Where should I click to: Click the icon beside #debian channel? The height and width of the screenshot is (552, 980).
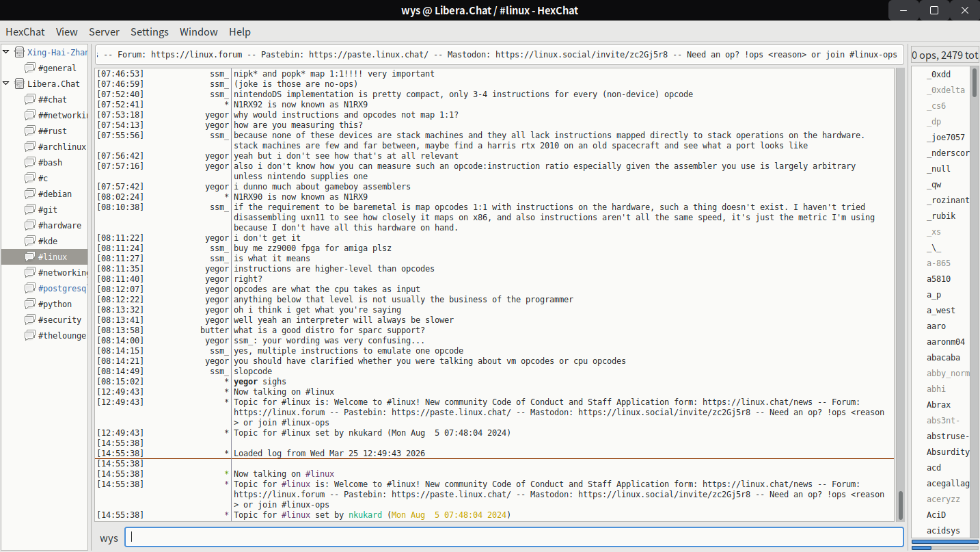click(x=29, y=194)
